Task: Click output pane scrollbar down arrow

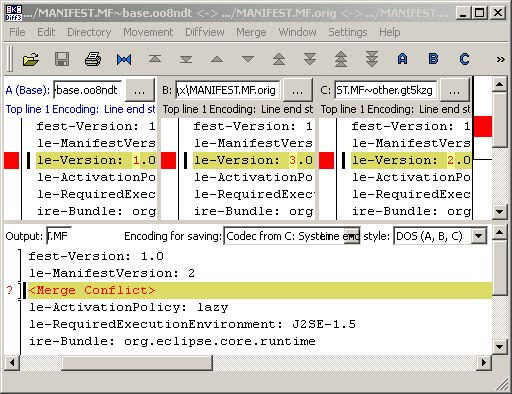Action: pos(499,347)
